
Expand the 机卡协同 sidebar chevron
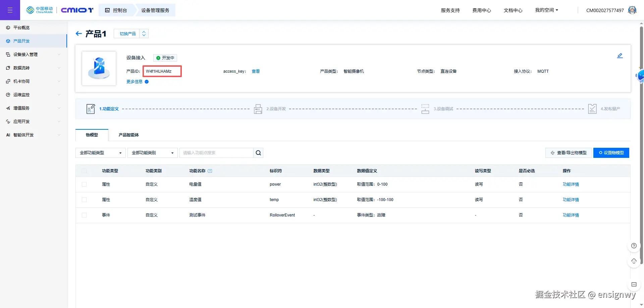[x=59, y=81]
